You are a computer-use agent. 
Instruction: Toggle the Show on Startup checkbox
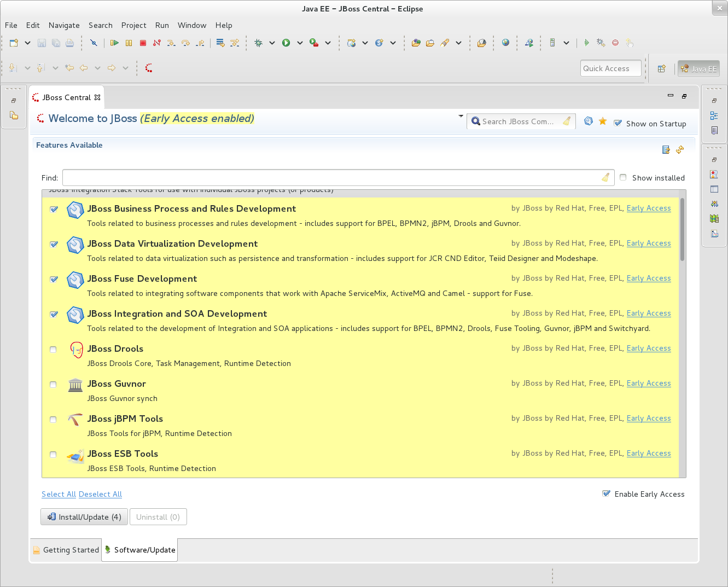coord(618,123)
